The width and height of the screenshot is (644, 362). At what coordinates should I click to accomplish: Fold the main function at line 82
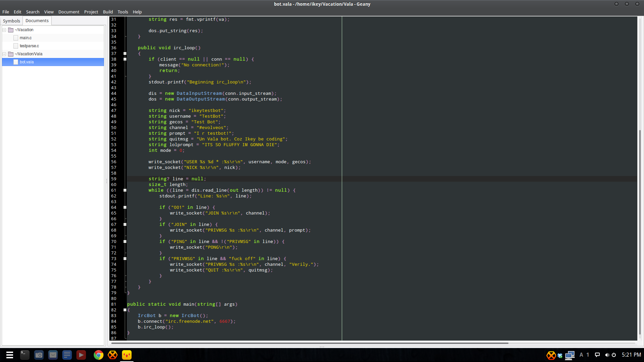(x=125, y=310)
